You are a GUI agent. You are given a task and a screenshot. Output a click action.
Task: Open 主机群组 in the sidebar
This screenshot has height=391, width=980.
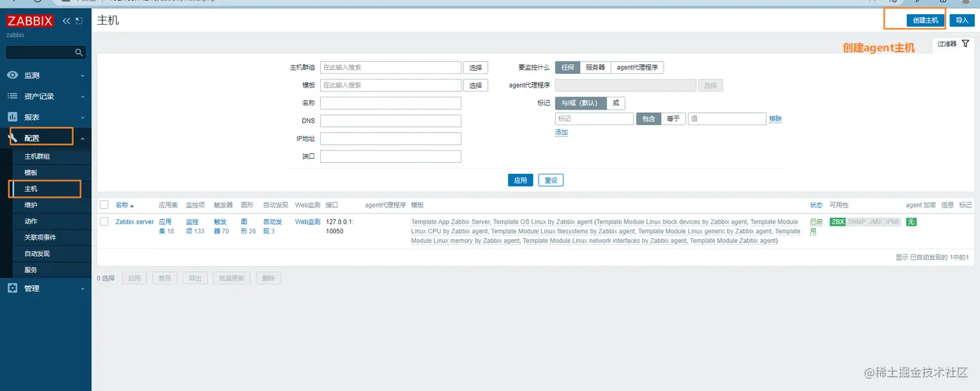(37, 156)
